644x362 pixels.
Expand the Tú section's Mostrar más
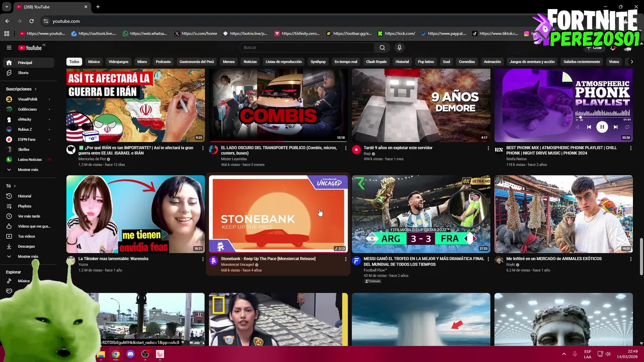pos(28,256)
